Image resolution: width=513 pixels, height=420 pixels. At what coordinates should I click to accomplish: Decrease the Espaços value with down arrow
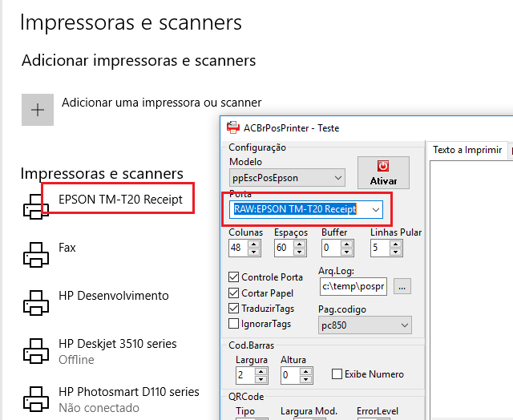[299, 252]
